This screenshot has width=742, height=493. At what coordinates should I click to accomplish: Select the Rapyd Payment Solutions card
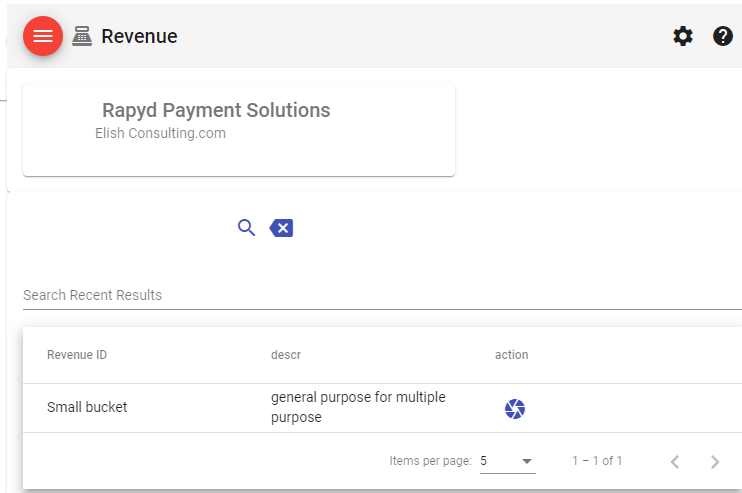click(x=239, y=130)
